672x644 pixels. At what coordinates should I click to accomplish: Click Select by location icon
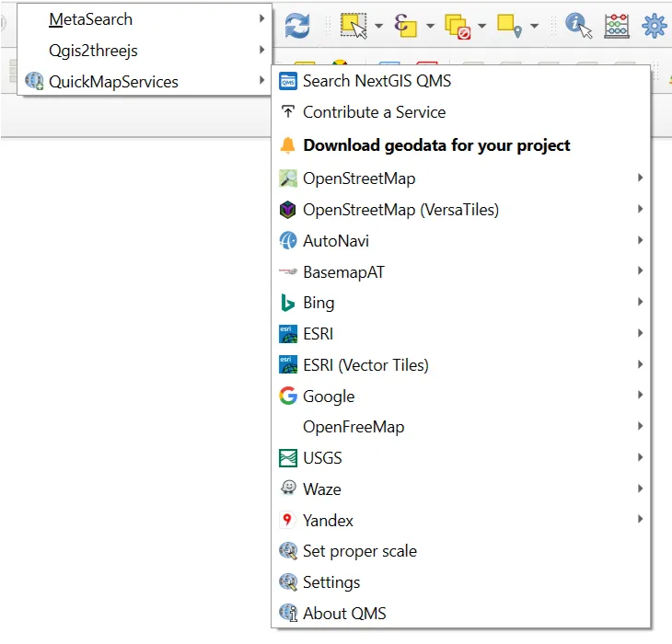(510, 26)
